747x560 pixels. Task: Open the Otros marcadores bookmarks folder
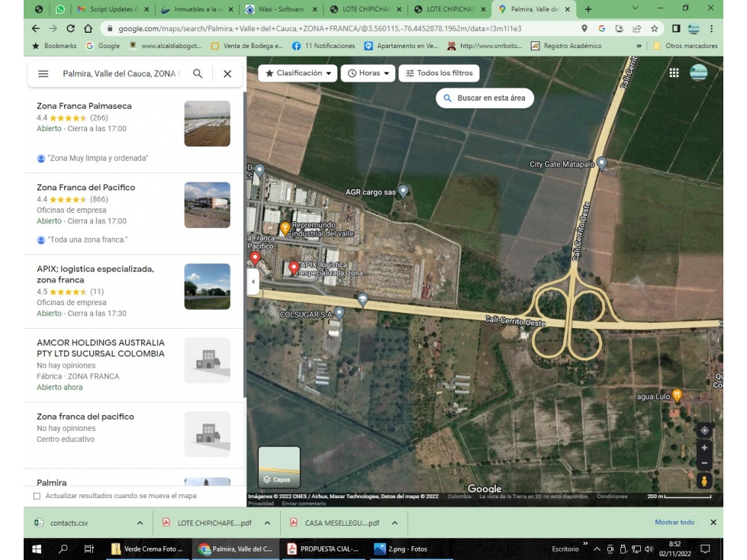(685, 47)
